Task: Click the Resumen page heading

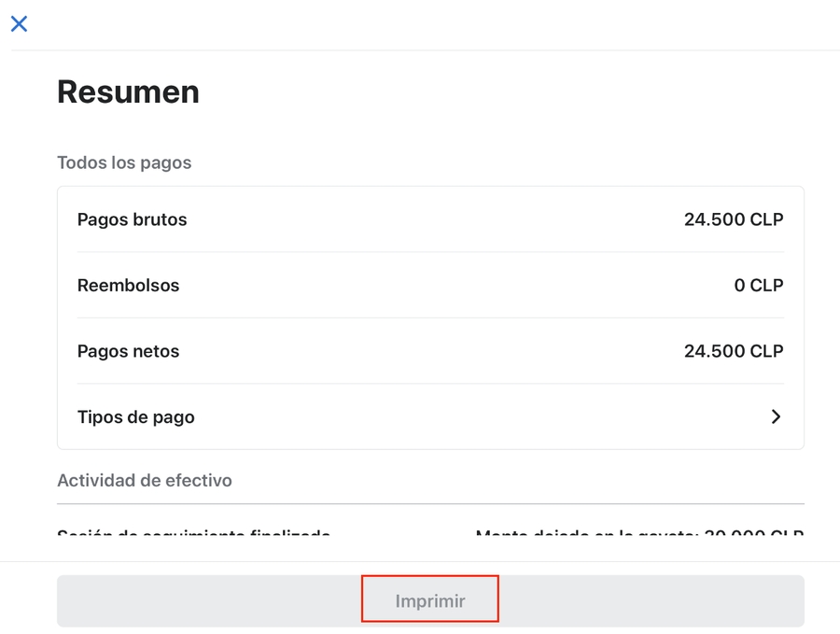Action: click(129, 92)
